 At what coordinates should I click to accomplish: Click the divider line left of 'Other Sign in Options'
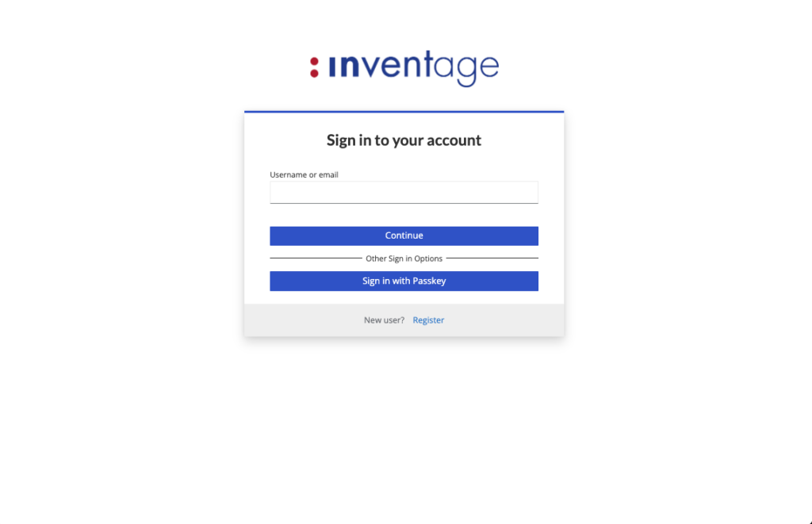click(x=316, y=258)
